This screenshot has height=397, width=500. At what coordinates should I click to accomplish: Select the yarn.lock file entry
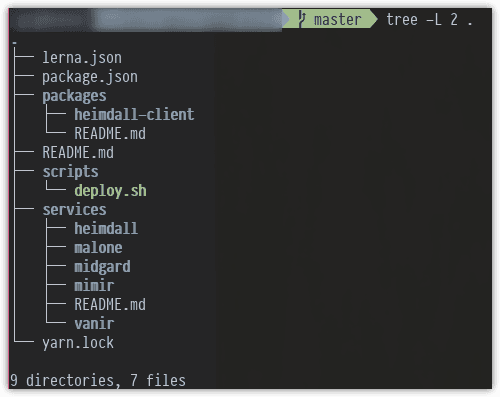(x=78, y=343)
